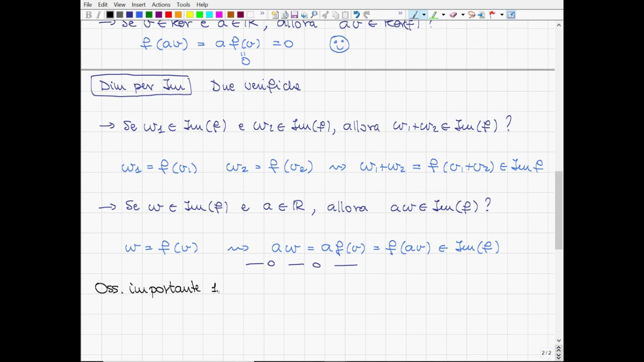Create a new note
Image resolution: width=644 pixels, height=362 pixels.
(x=275, y=15)
